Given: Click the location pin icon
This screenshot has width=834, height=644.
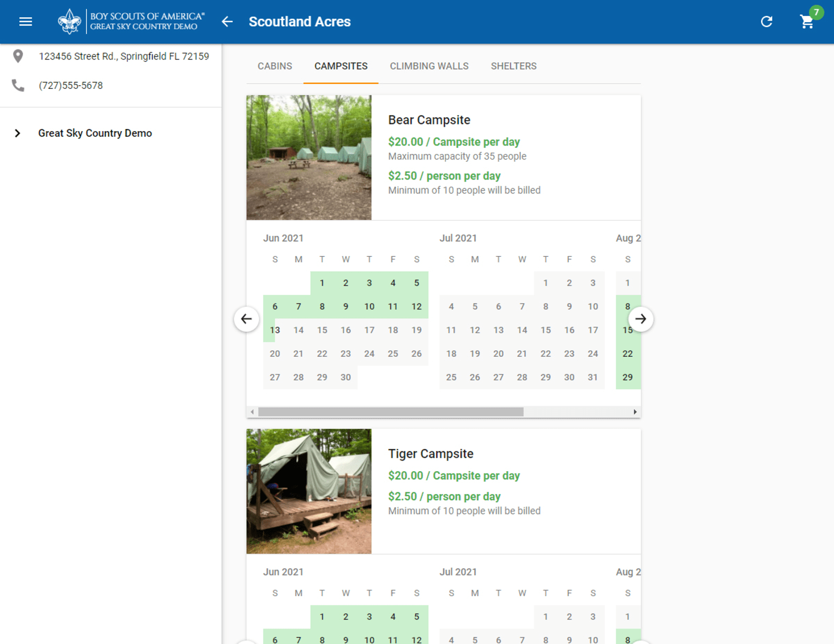Looking at the screenshot, I should [x=18, y=56].
